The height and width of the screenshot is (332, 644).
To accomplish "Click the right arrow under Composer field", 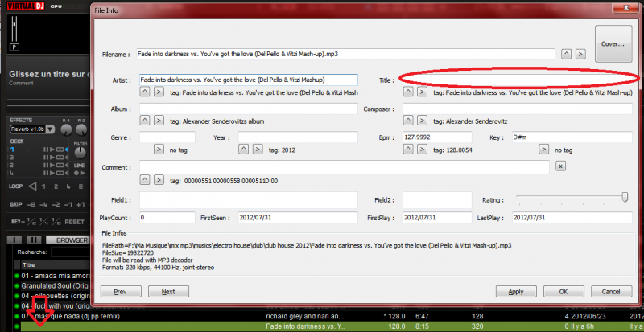I will (422, 121).
